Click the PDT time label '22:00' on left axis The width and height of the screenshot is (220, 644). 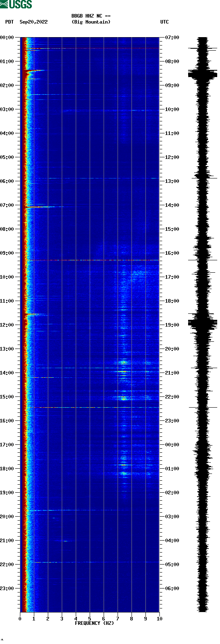pos(7,565)
